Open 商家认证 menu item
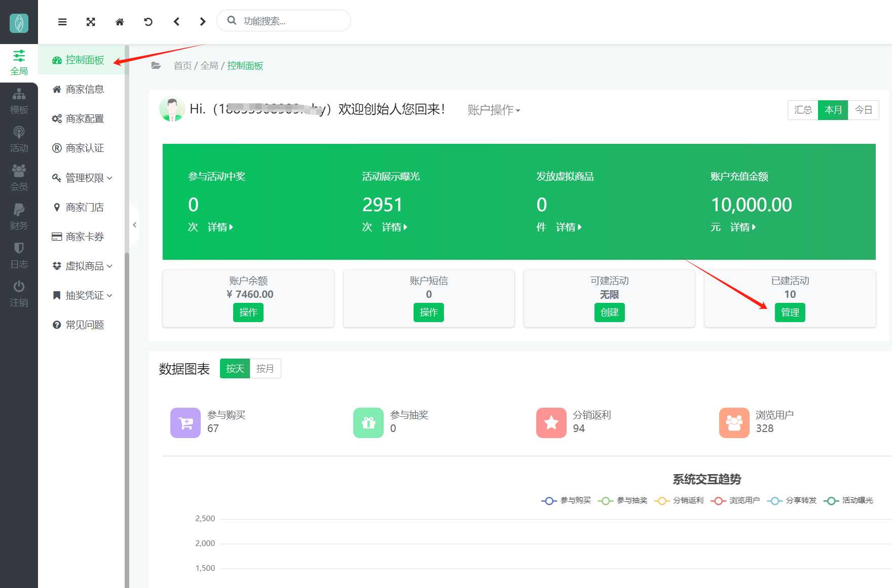892x588 pixels. point(81,148)
